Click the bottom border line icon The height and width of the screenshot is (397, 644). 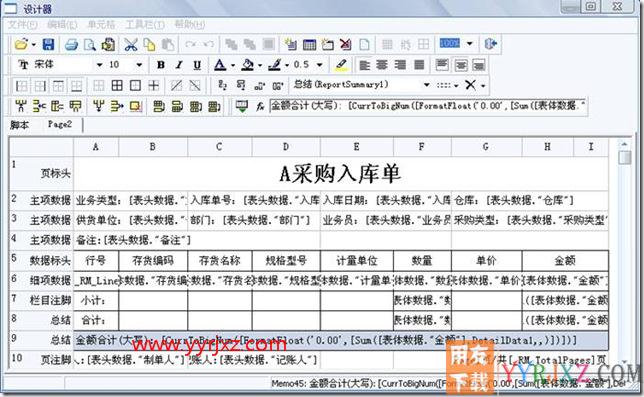pos(76,86)
